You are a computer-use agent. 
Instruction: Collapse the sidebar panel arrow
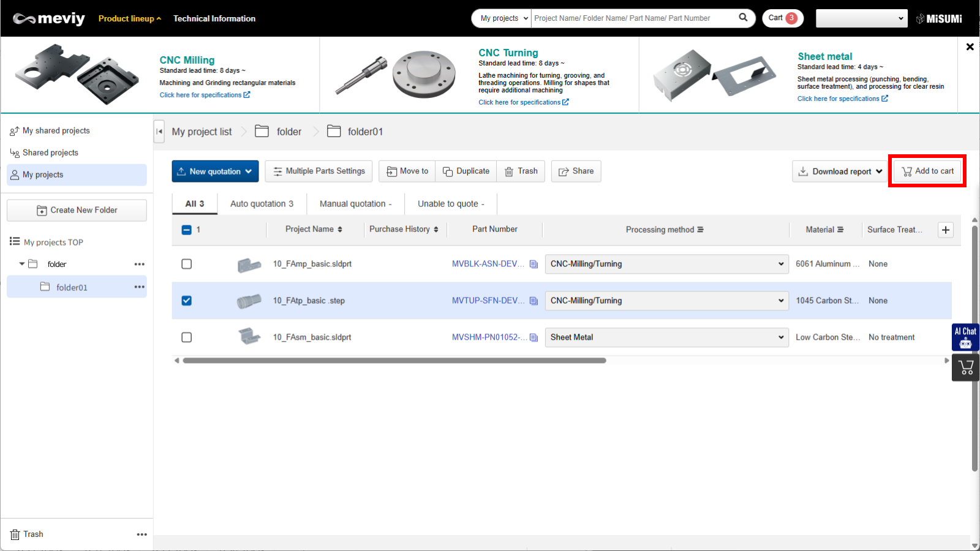pos(159,132)
